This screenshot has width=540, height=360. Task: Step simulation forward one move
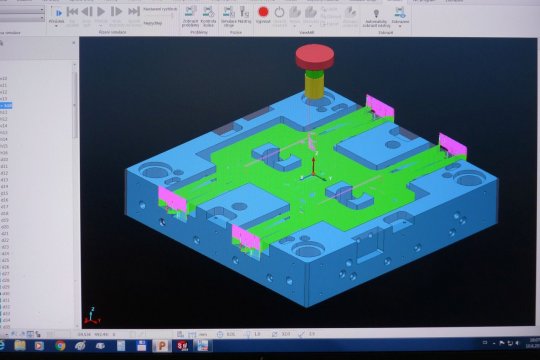click(x=116, y=12)
